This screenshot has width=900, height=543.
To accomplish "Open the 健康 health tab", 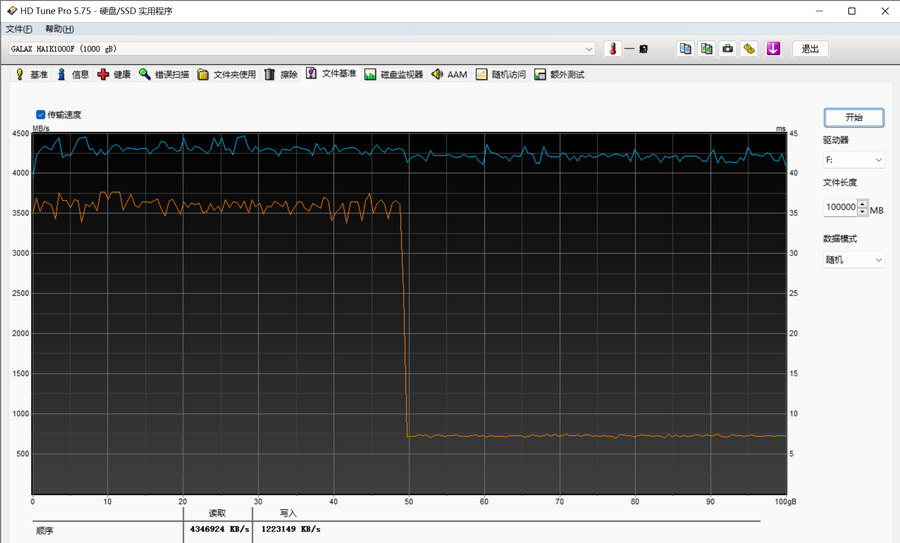I will pos(114,74).
